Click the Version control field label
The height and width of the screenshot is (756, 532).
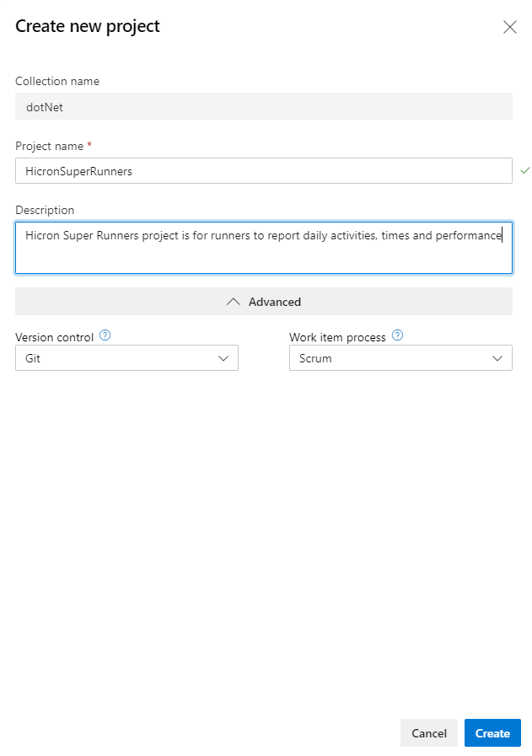point(53,336)
